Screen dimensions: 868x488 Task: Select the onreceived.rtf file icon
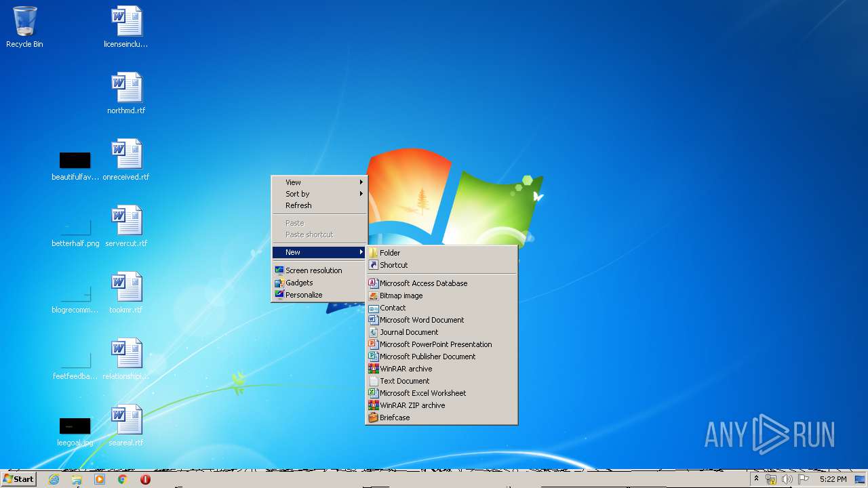tap(126, 160)
